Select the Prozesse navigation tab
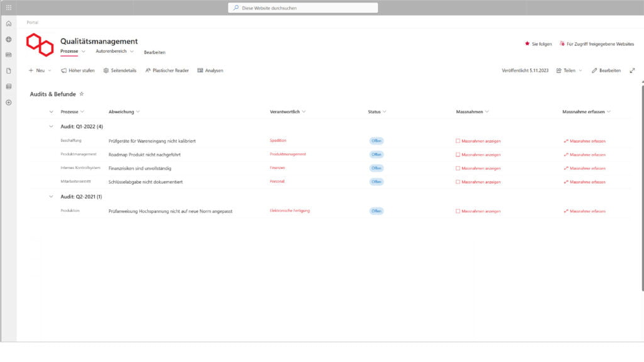644x362 pixels. click(69, 52)
